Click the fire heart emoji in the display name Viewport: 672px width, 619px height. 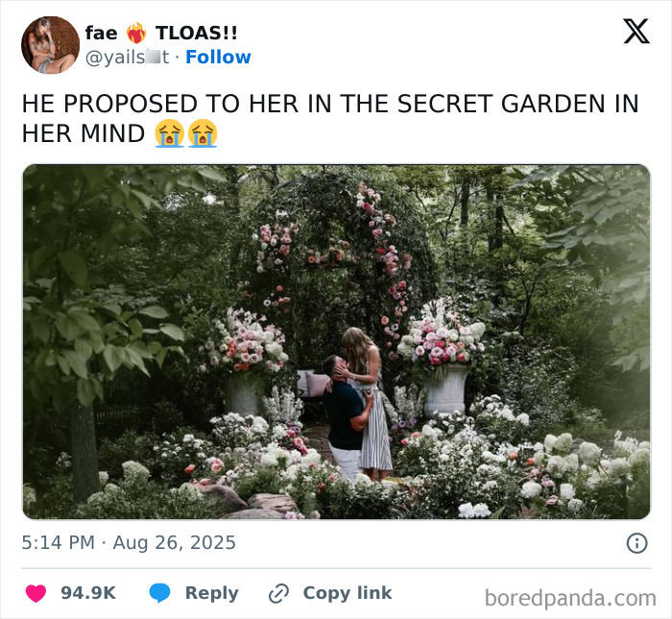click(136, 33)
